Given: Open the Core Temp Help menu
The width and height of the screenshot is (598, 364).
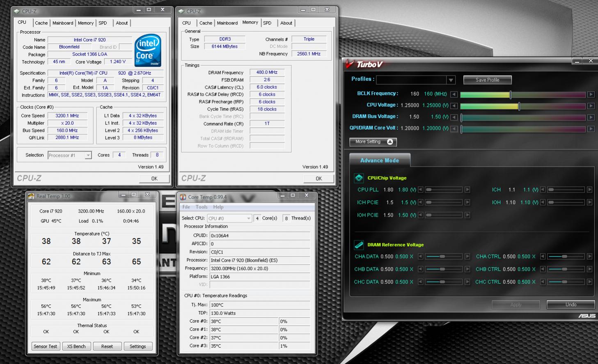Looking at the screenshot, I should pyautogui.click(x=218, y=207).
